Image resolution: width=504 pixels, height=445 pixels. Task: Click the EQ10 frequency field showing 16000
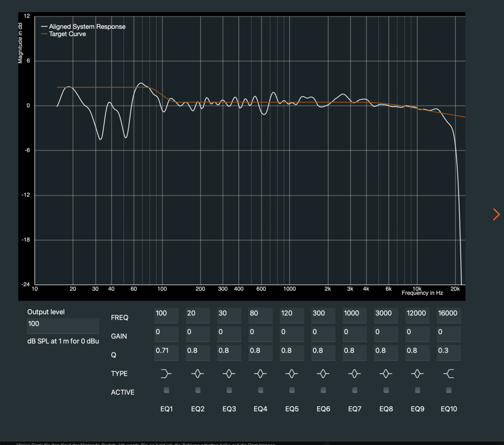pyautogui.click(x=449, y=315)
